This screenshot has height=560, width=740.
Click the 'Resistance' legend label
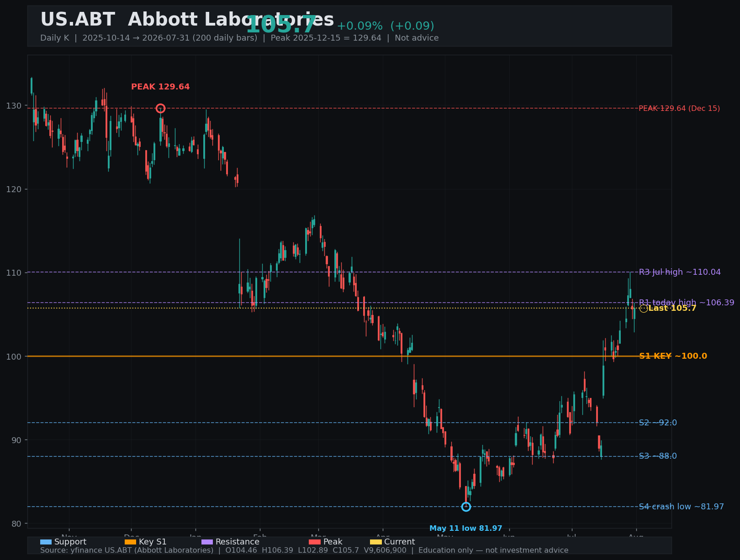click(x=238, y=542)
